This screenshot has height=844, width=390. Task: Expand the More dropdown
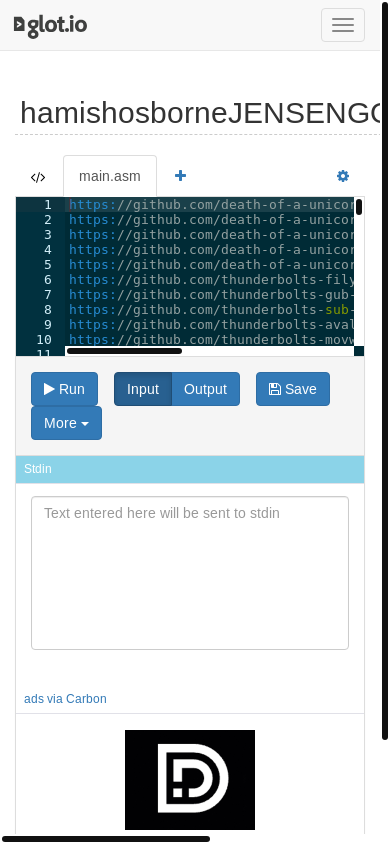point(66,423)
